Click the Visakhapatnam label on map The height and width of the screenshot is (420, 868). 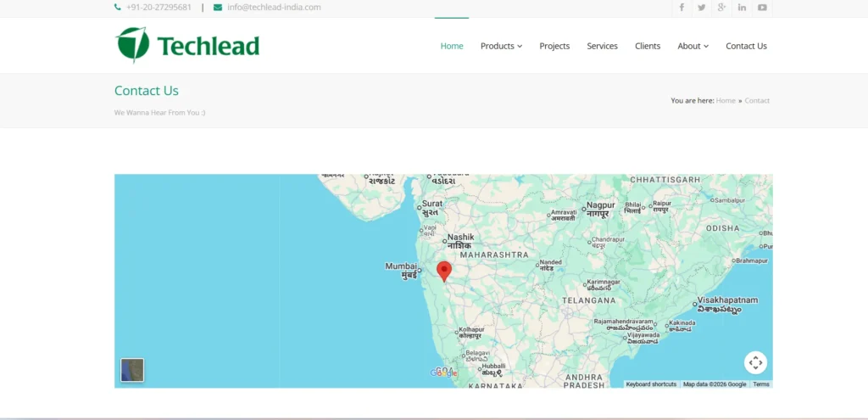(x=726, y=305)
